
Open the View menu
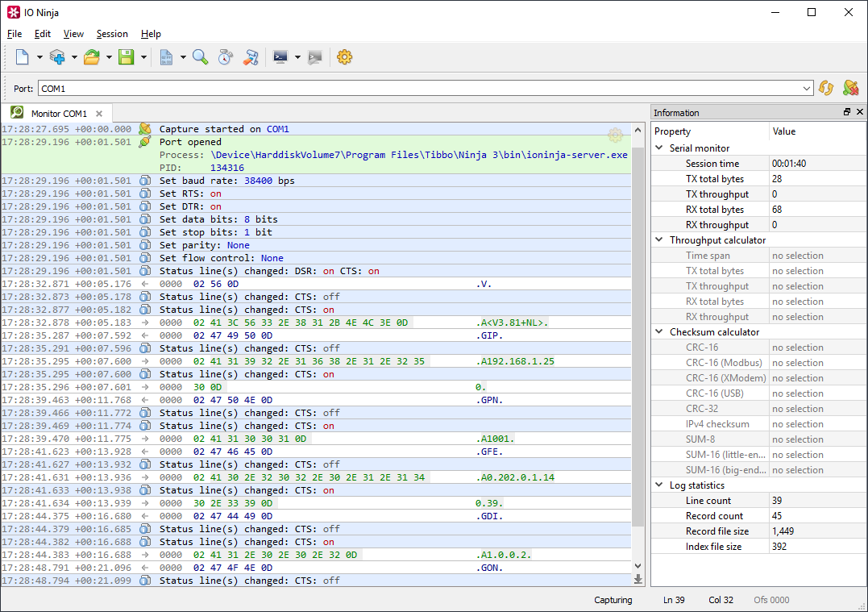click(73, 34)
